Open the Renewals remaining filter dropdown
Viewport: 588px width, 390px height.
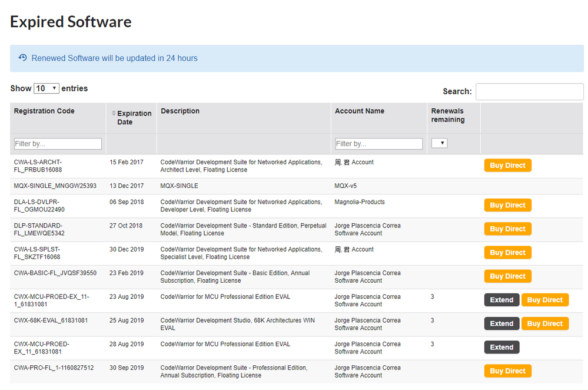coord(440,143)
